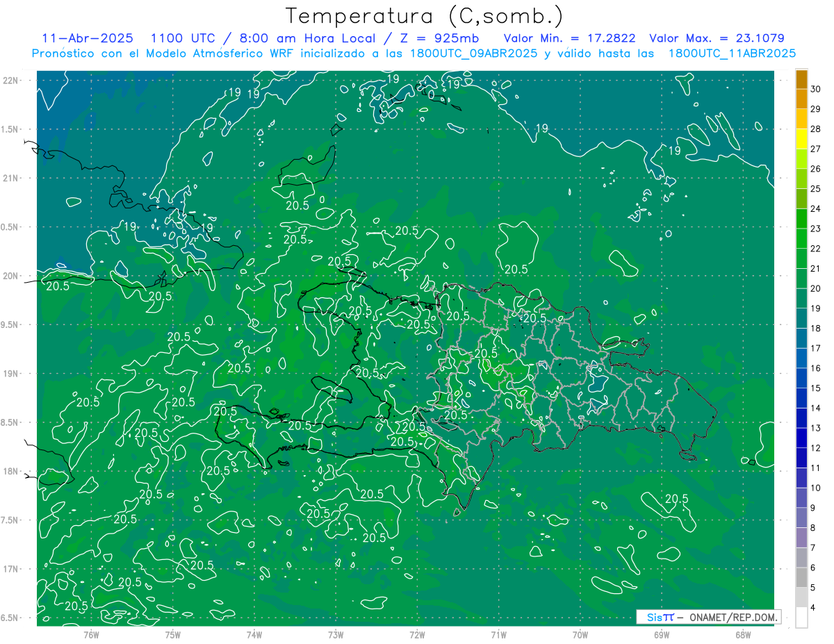
Task: Click the '19N' latitude axis label
Action: coord(10,374)
